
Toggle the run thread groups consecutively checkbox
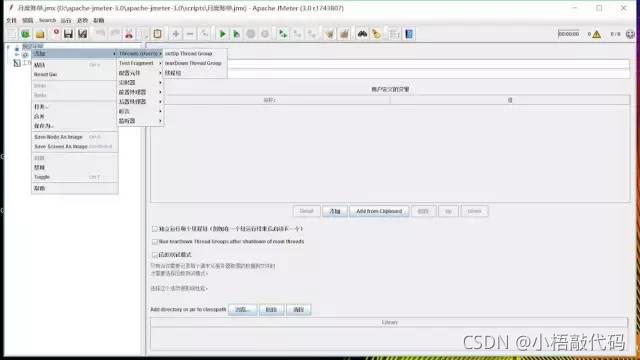tap(155, 229)
